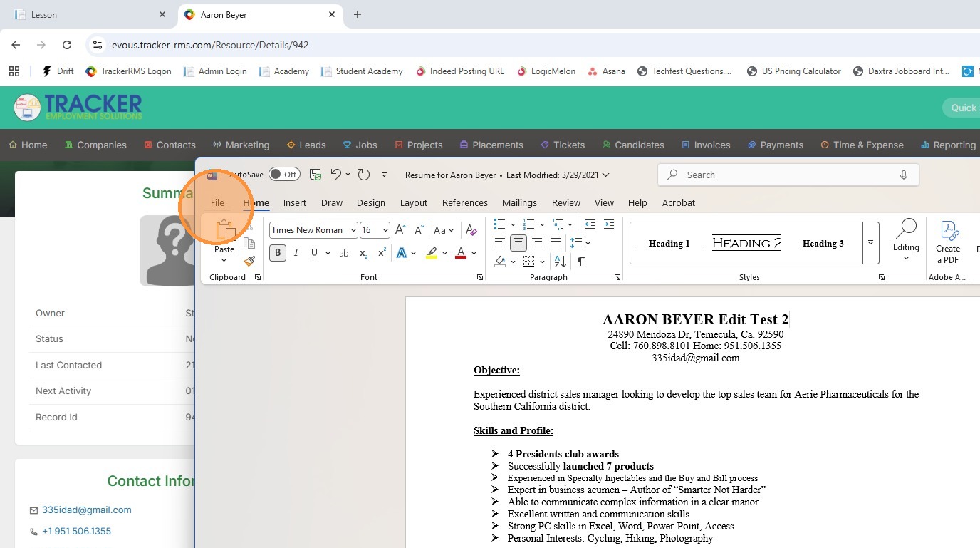Click the Format Painter brush icon

tap(249, 262)
